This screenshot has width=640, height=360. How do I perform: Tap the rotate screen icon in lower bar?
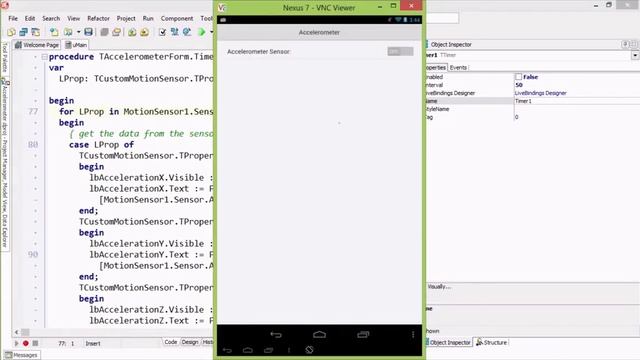(x=309, y=350)
